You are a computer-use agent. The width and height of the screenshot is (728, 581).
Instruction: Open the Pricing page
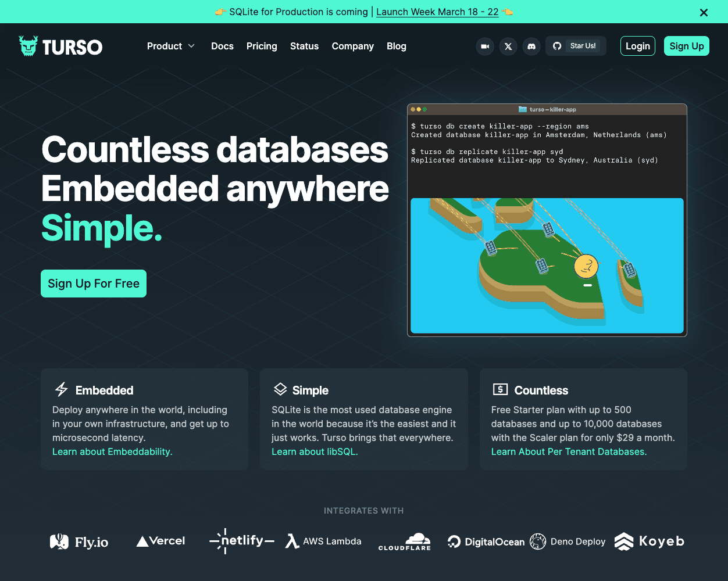(262, 46)
